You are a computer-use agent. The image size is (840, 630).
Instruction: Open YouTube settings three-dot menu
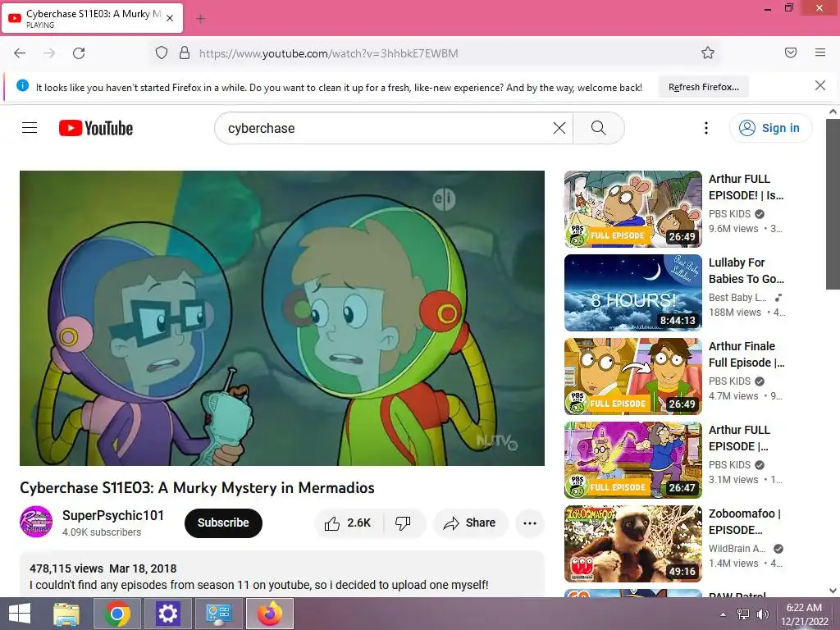[x=706, y=128]
